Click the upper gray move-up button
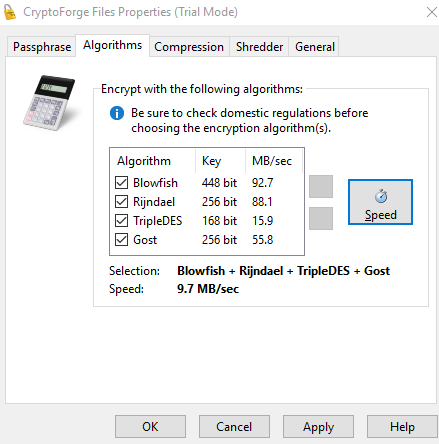Screen dimensions: 439x444 (x=321, y=187)
